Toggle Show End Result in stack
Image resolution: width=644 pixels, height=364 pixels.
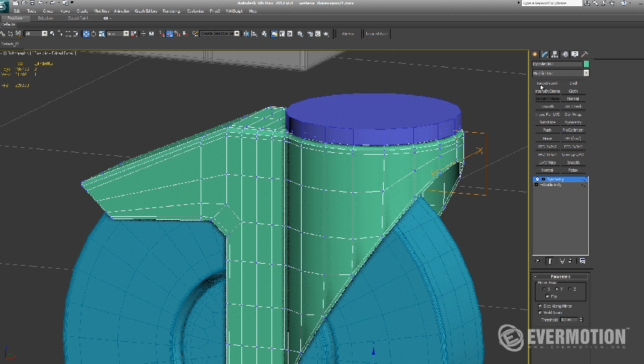point(550,261)
